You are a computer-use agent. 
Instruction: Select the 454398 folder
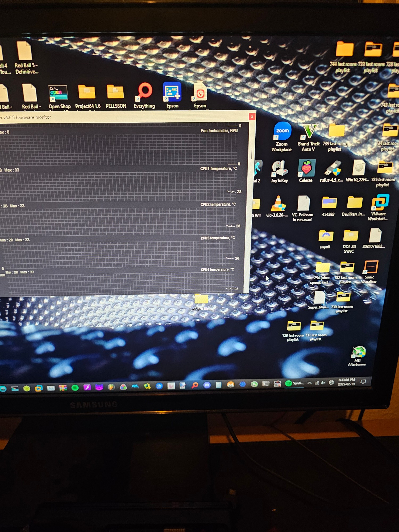coord(329,206)
